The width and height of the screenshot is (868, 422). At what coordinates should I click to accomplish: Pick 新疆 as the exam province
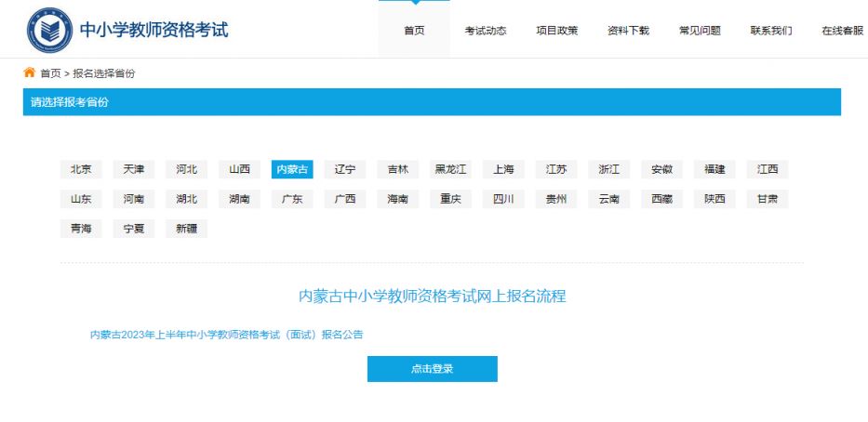click(x=187, y=229)
